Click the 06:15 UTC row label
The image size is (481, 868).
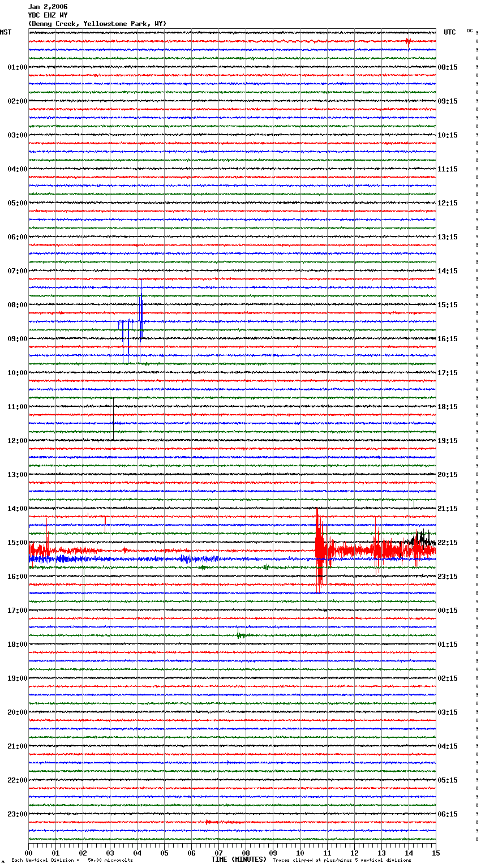pos(448,814)
